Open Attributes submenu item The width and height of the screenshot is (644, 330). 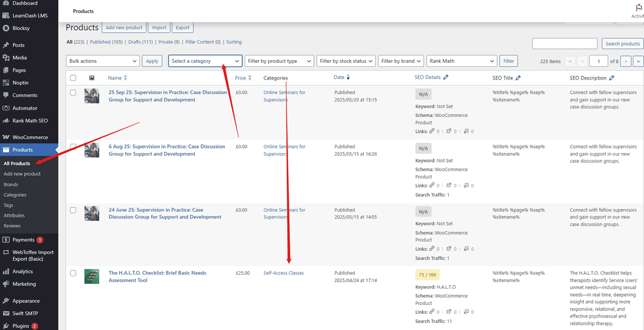pyautogui.click(x=14, y=216)
